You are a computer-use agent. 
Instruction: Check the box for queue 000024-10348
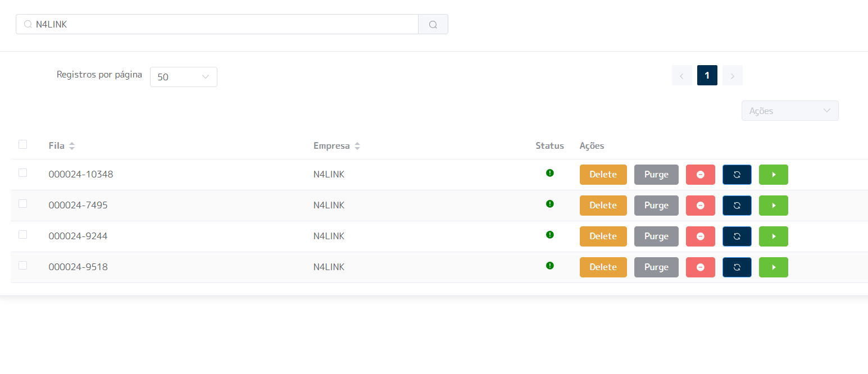[x=22, y=172]
